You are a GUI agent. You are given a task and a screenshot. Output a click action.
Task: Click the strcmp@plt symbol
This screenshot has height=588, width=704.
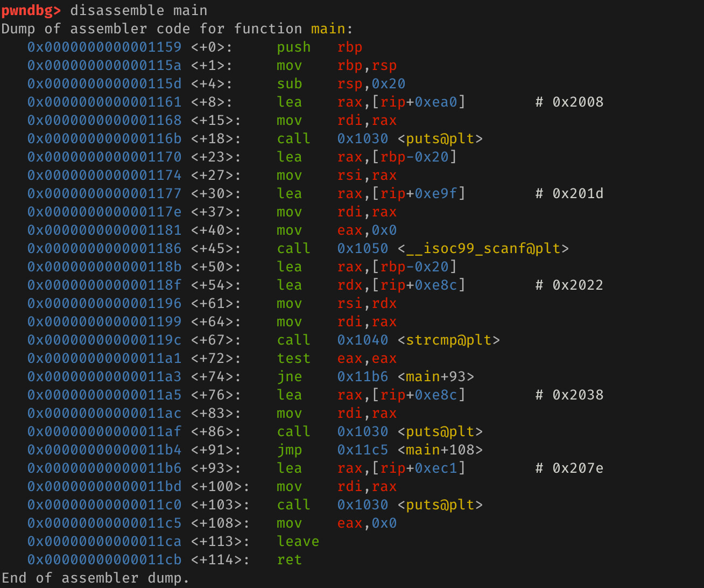[448, 340]
